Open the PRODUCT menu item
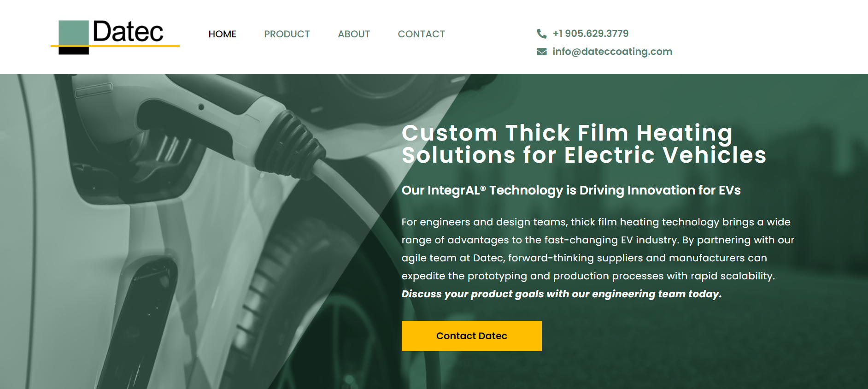868x389 pixels. [x=287, y=34]
